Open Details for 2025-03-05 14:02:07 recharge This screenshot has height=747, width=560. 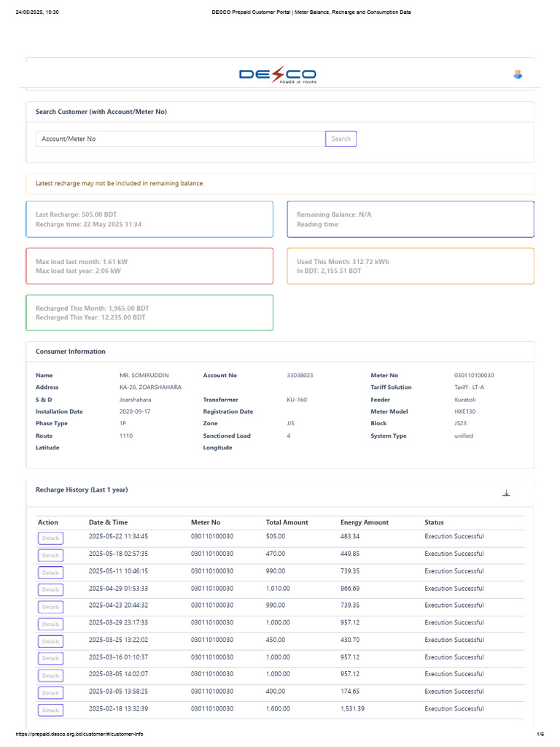click(50, 676)
